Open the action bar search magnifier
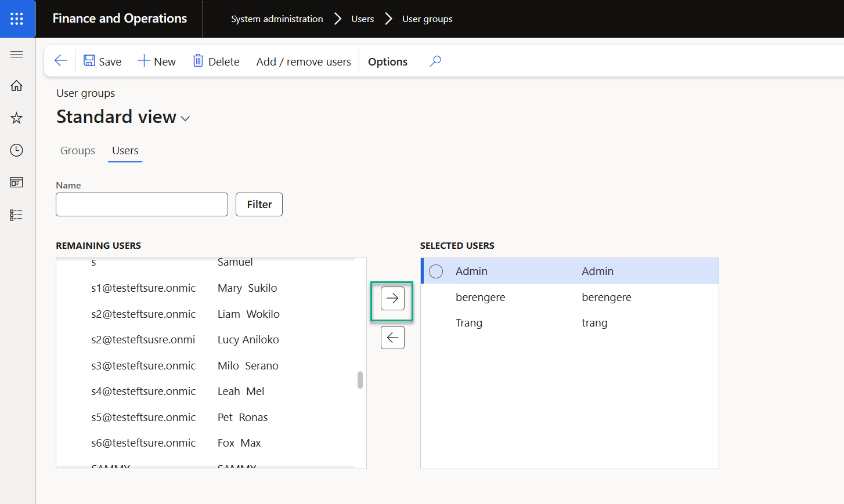Viewport: 844px width, 504px height. (435, 61)
